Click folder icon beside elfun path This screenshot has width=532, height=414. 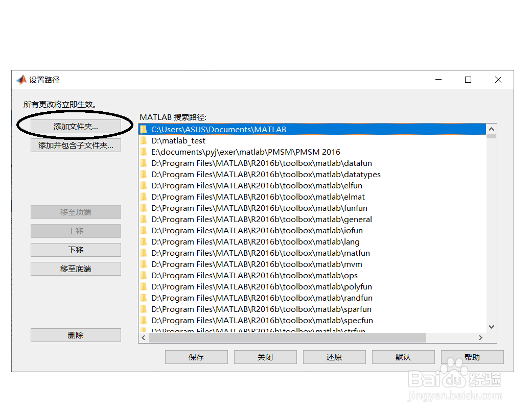click(144, 186)
